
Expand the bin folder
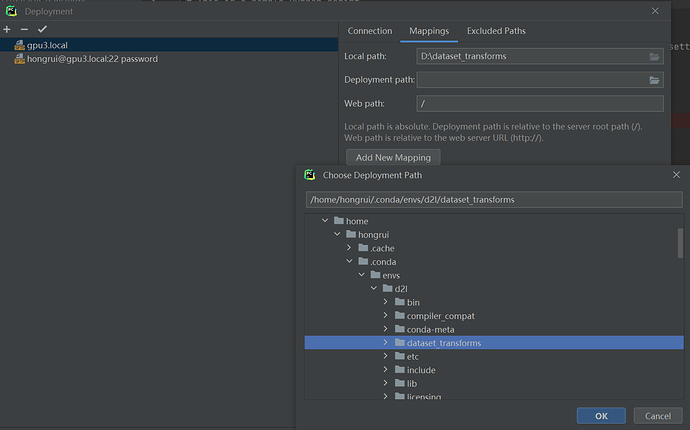385,302
